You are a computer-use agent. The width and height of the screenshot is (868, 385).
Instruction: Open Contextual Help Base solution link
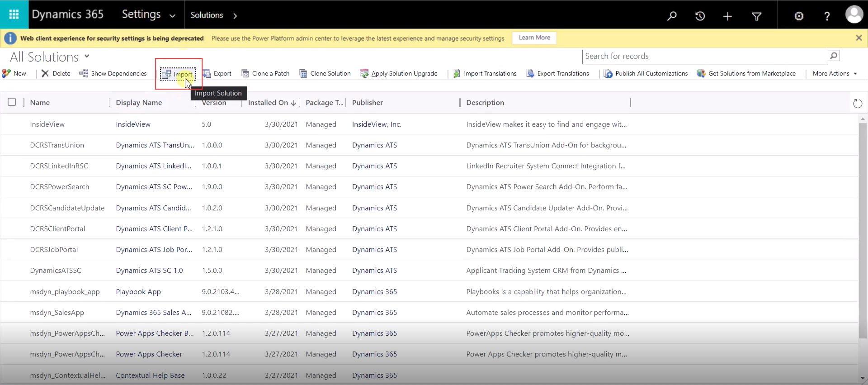pos(150,375)
